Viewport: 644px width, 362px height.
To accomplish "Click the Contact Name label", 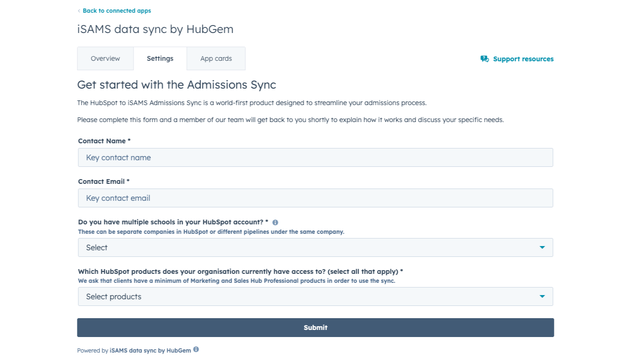I will 104,141.
